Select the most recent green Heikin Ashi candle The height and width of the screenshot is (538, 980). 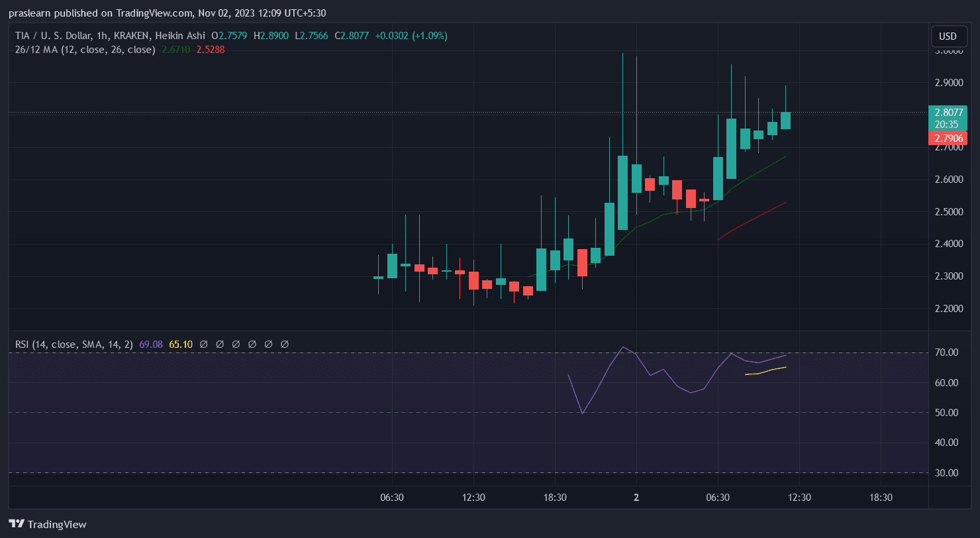785,120
